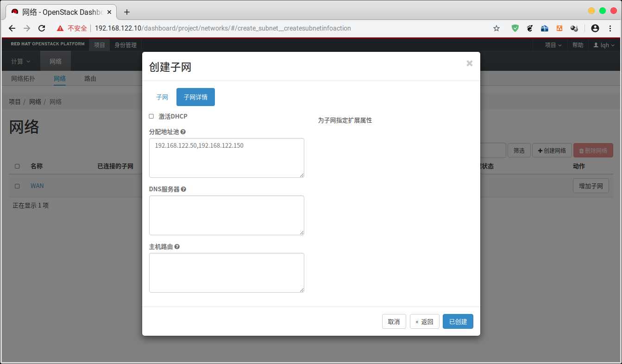Open the 路由 sub-tab

click(90, 79)
